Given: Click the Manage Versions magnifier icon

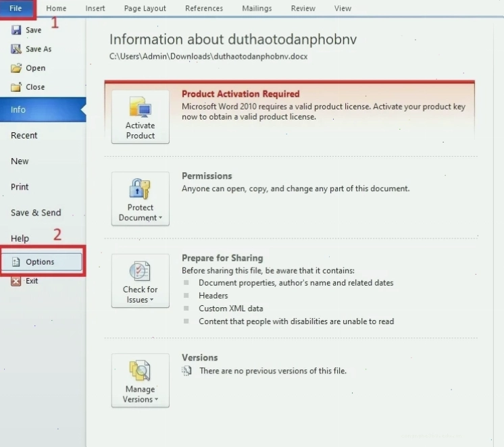Looking at the screenshot, I should (x=140, y=371).
